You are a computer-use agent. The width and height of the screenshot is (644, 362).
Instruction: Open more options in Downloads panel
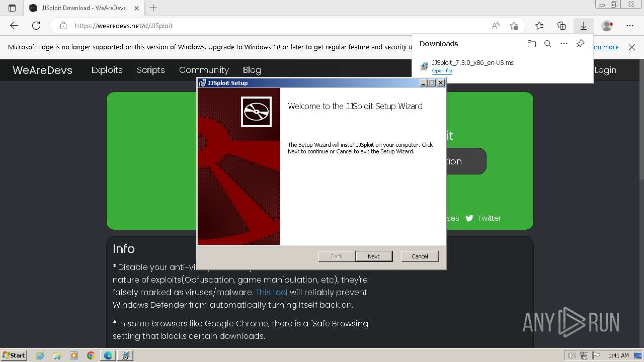point(564,44)
